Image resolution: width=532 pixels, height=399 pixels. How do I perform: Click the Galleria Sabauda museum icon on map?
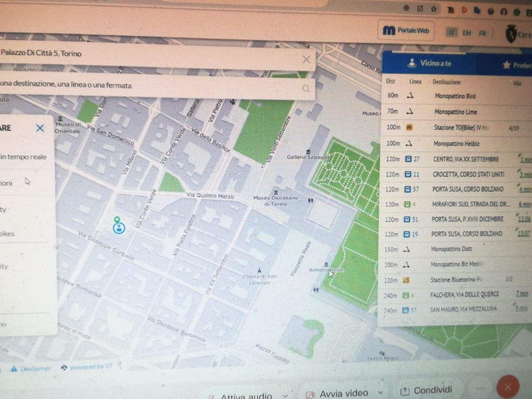(x=308, y=151)
